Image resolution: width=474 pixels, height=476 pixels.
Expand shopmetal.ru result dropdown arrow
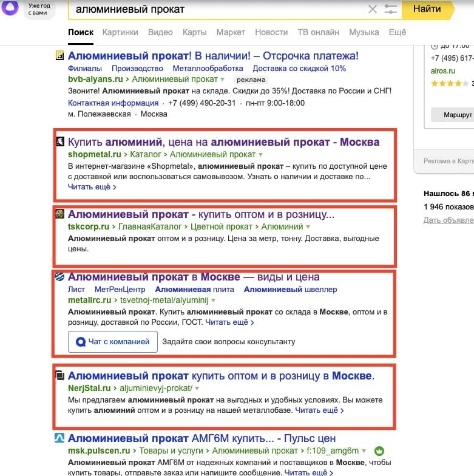[x=260, y=154]
